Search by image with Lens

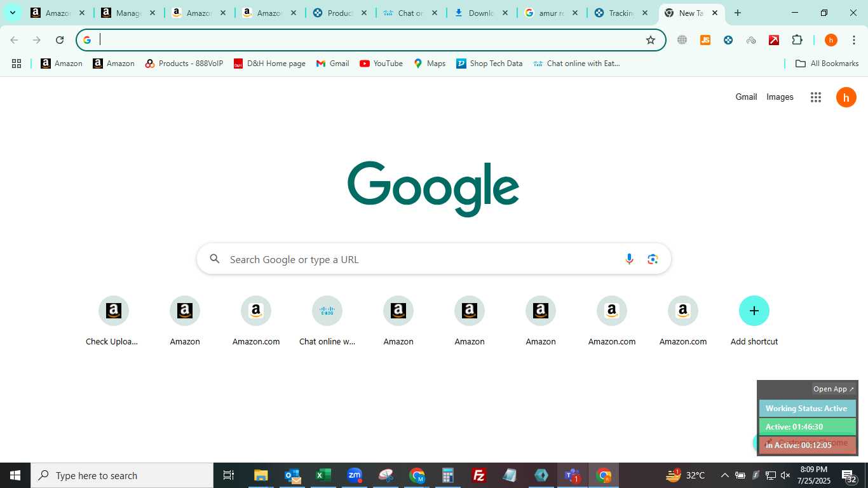coord(653,259)
